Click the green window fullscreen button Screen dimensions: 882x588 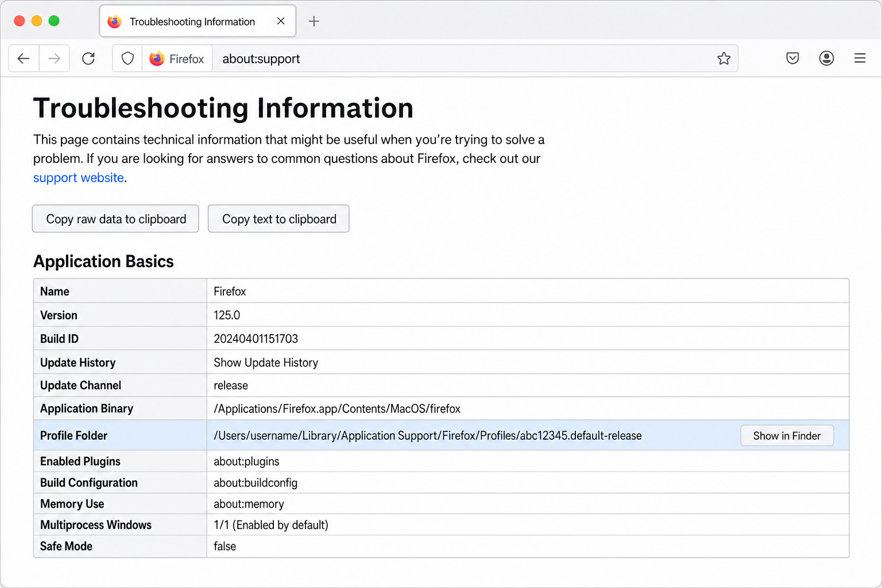54,21
